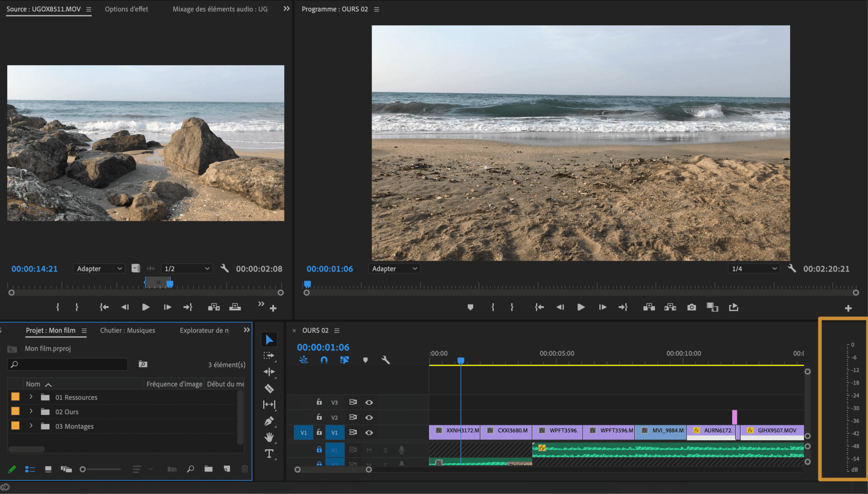Create new bin with folder icon
The width and height of the screenshot is (868, 494).
(x=208, y=469)
